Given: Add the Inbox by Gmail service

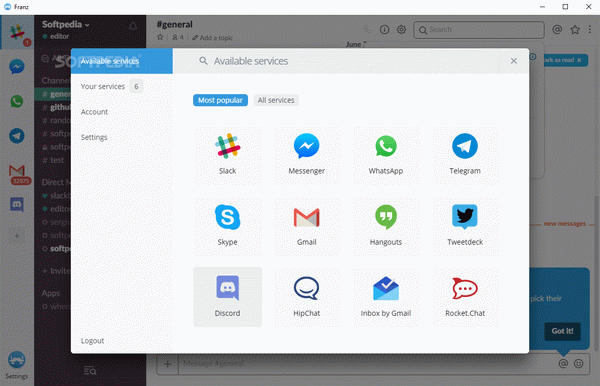Looking at the screenshot, I should pos(386,297).
